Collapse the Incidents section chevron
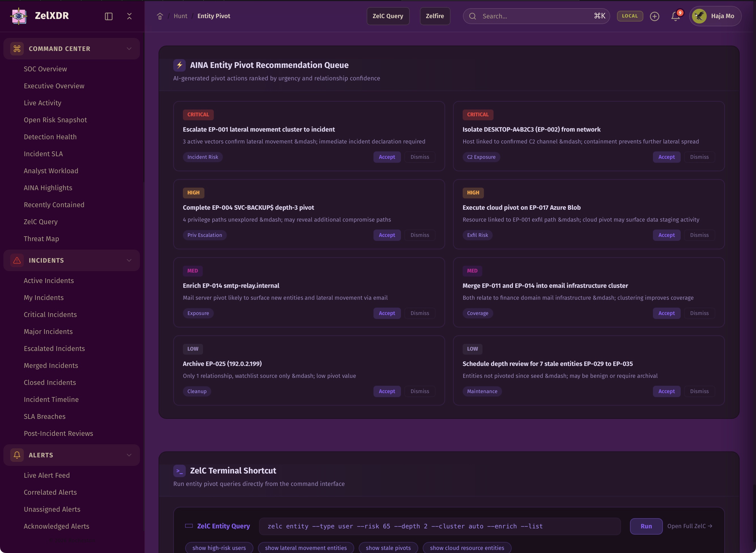Viewport: 756px width, 553px height. click(129, 260)
